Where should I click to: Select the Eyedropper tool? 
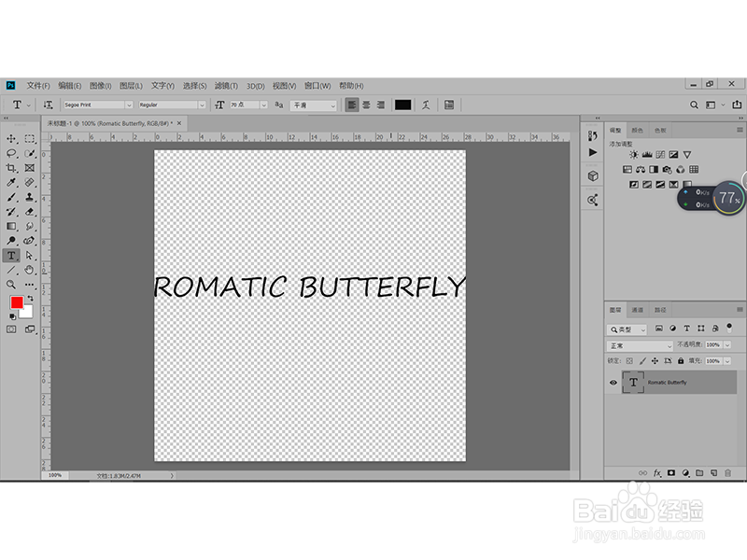pos(11,182)
